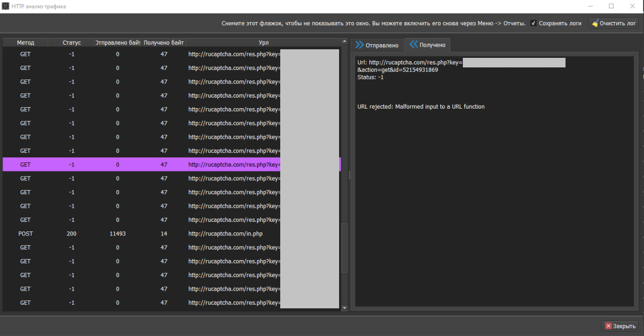Switch to the Отправлено tab
644x336 pixels.
click(377, 45)
